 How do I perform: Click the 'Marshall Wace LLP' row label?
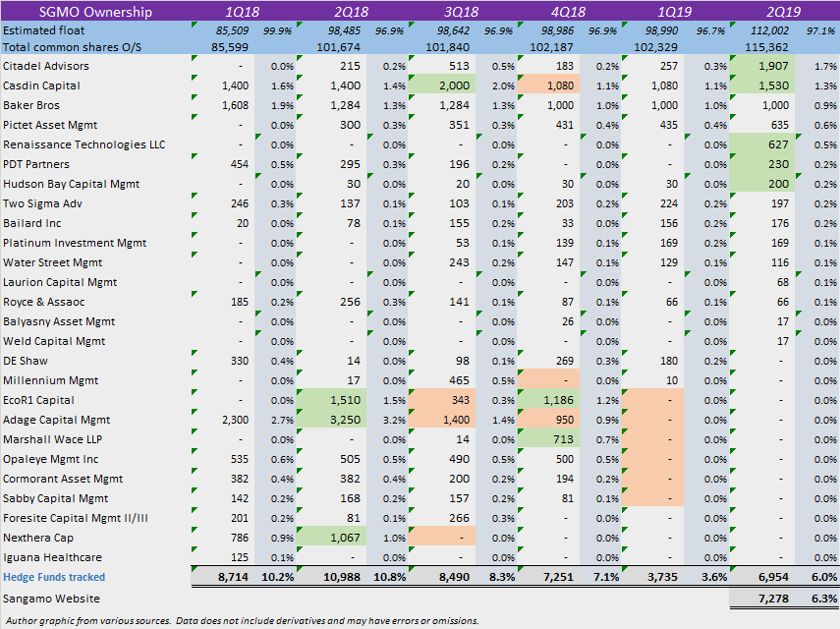[52, 439]
